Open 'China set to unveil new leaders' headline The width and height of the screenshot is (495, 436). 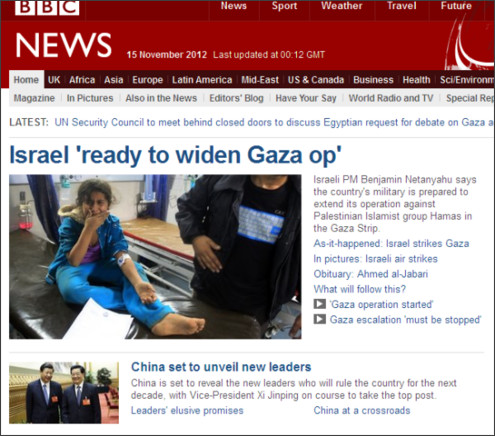click(x=221, y=367)
